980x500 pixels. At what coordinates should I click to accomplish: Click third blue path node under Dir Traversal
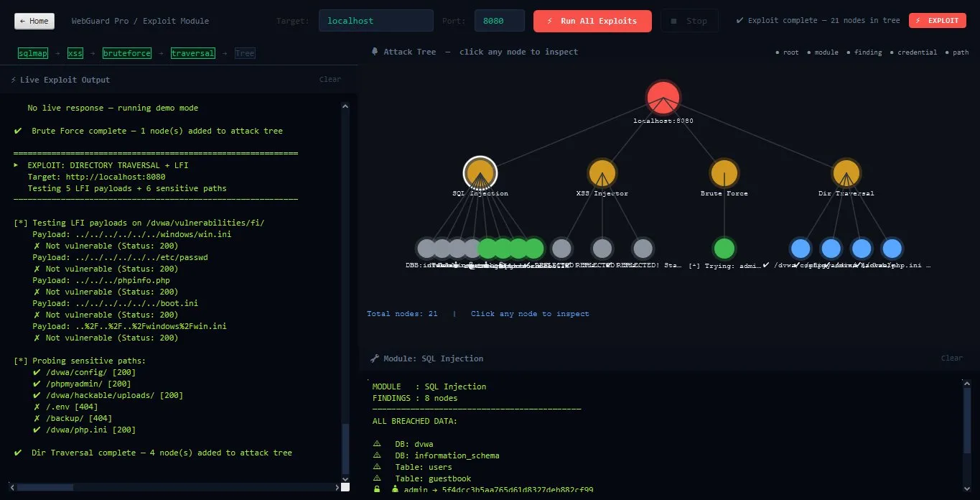[862, 249]
